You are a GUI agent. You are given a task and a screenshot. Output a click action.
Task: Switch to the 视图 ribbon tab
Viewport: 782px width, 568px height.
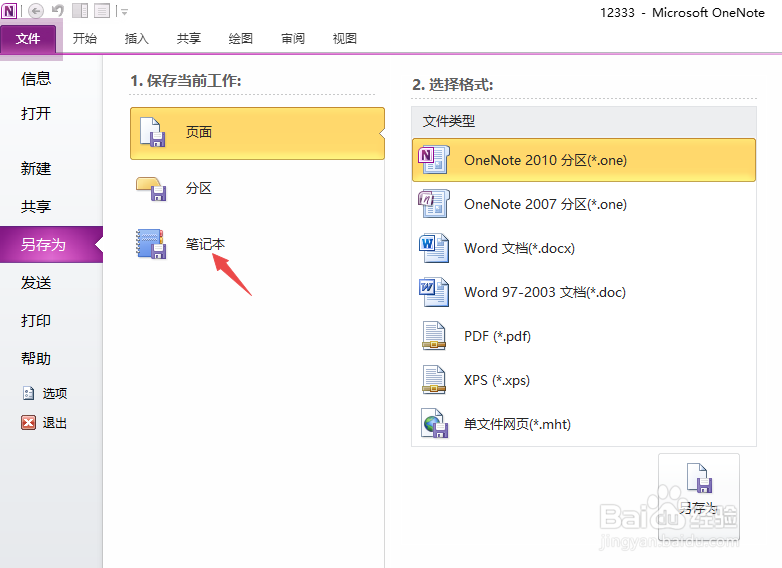(345, 38)
